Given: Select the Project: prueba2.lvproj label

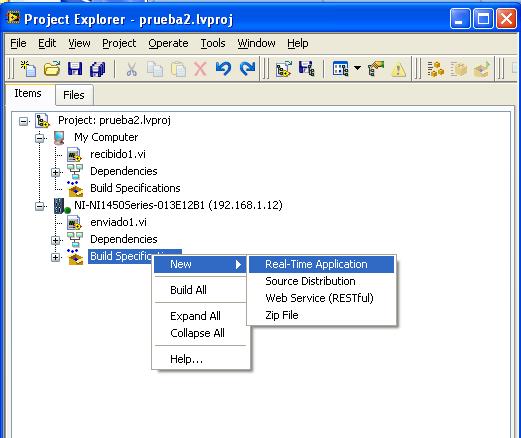Looking at the screenshot, I should [114, 120].
